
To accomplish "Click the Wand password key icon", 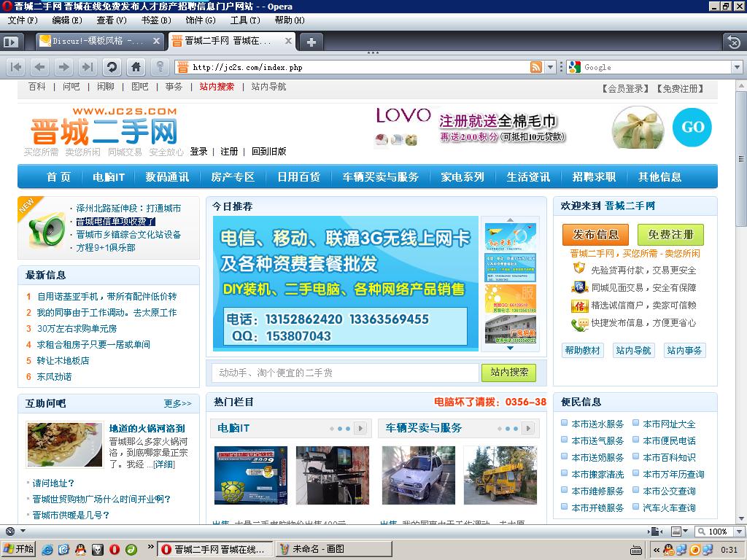I will pos(160,67).
